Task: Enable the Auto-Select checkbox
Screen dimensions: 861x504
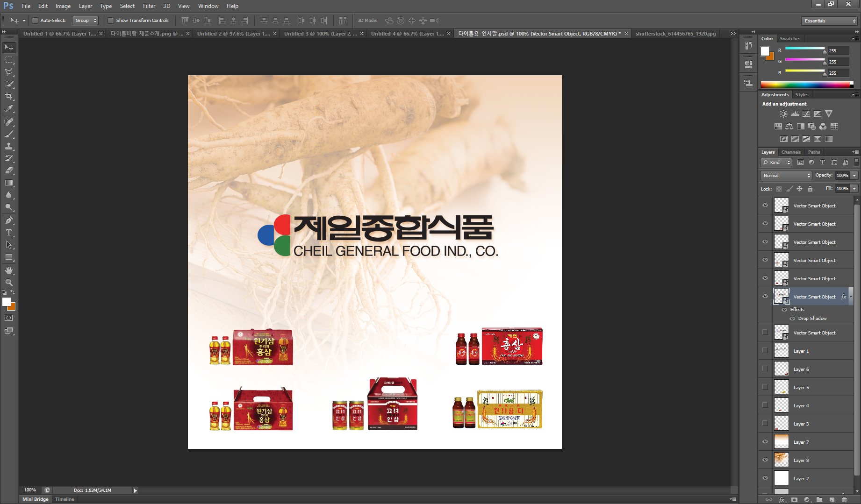Action: coord(35,21)
